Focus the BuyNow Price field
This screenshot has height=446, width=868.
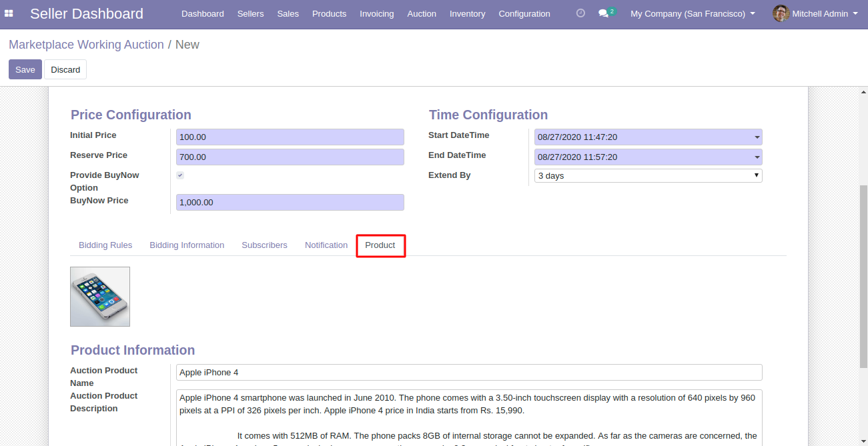[x=290, y=202]
